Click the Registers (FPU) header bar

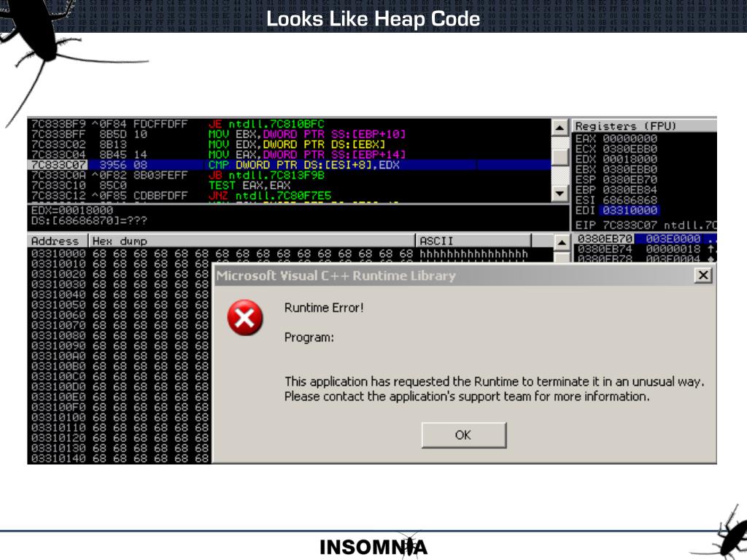click(x=644, y=125)
